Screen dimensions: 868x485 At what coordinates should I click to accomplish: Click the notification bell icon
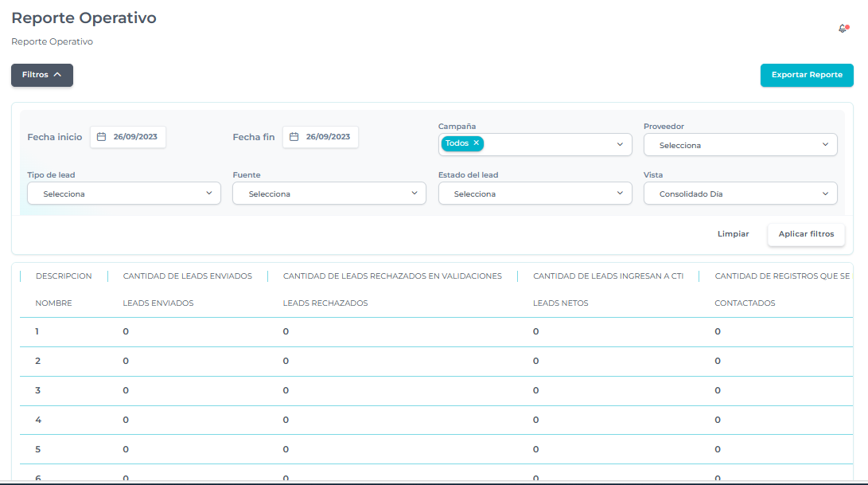click(x=843, y=29)
